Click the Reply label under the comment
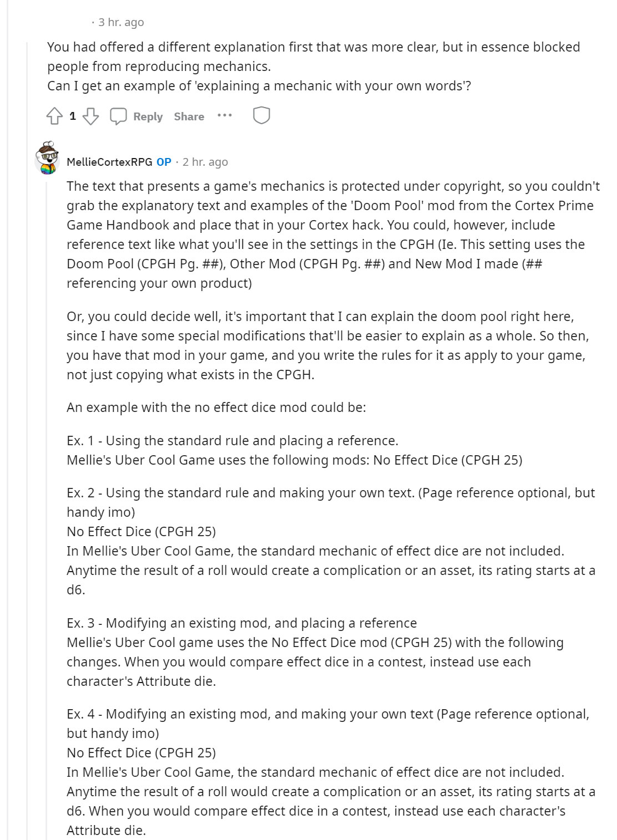 (148, 116)
